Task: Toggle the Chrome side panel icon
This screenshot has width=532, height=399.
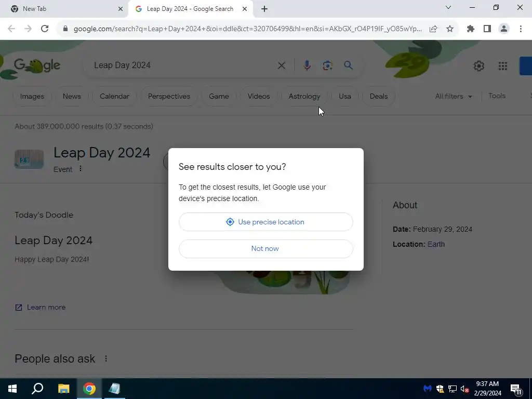Action: (x=487, y=29)
